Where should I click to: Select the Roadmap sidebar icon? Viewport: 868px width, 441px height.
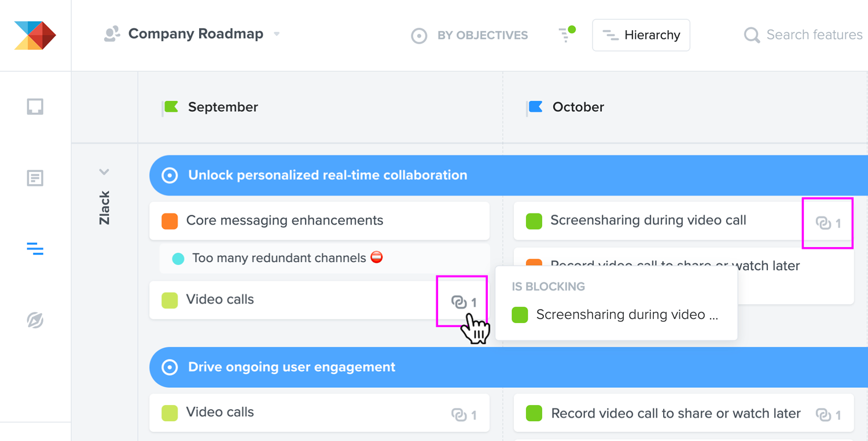35,249
